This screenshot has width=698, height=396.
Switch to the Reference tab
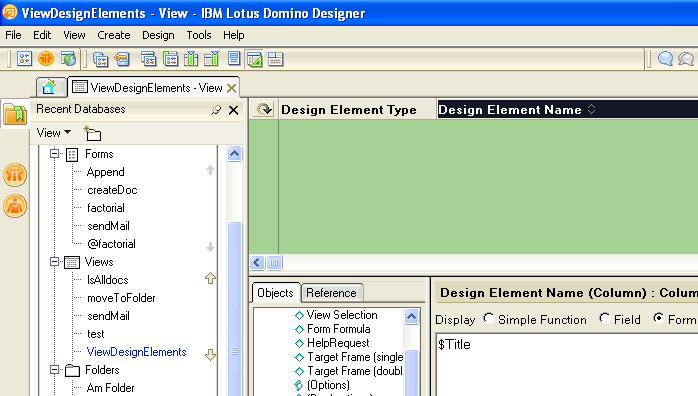click(x=331, y=293)
